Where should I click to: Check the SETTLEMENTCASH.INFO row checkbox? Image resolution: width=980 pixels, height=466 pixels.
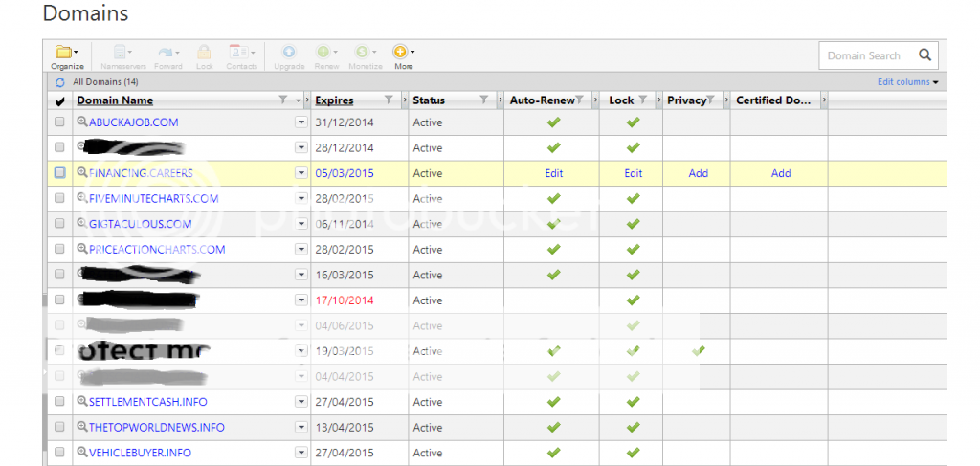click(x=59, y=402)
